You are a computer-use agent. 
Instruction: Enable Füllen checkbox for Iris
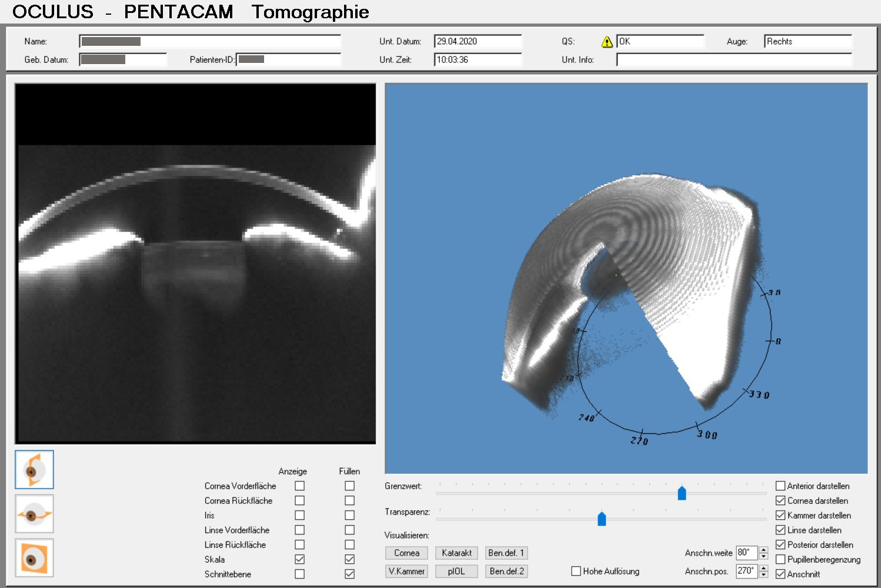pyautogui.click(x=350, y=515)
